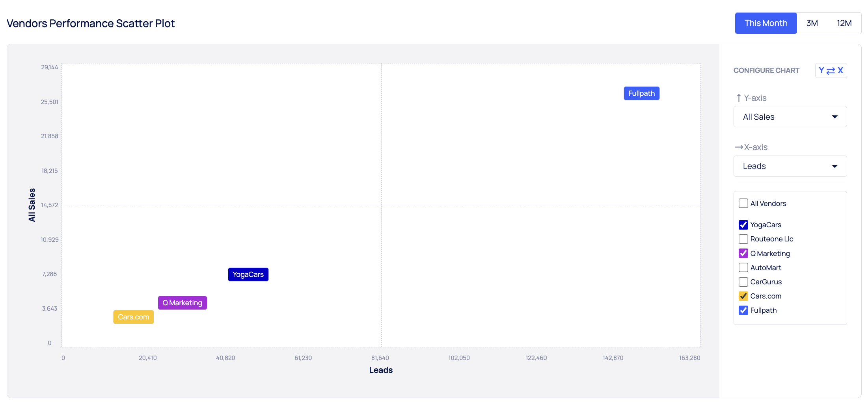Open the X-axis Leads dropdown
Screen dimensions: 868x408
(x=790, y=166)
